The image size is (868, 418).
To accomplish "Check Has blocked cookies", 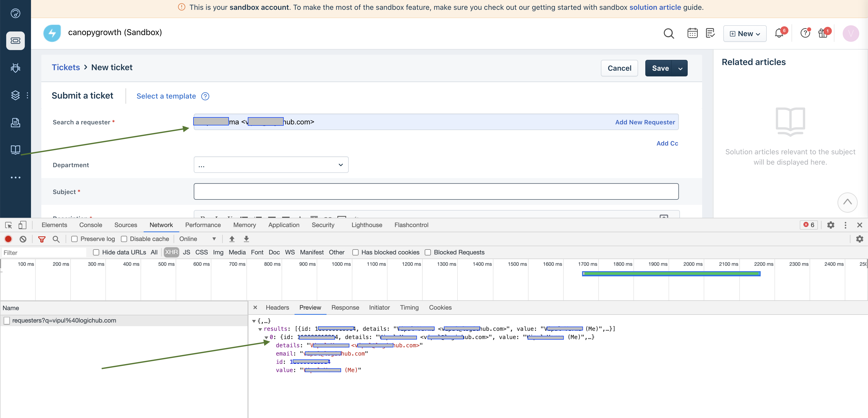I will tap(355, 252).
